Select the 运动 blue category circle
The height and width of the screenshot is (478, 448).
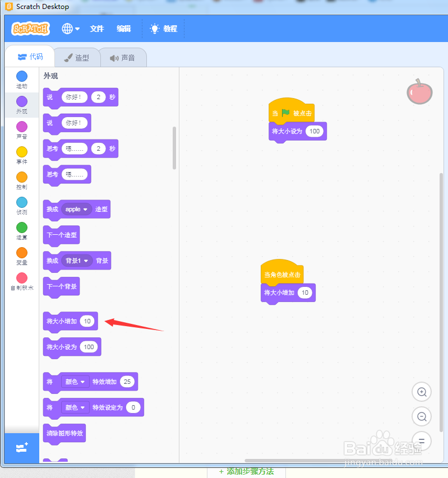pos(22,76)
